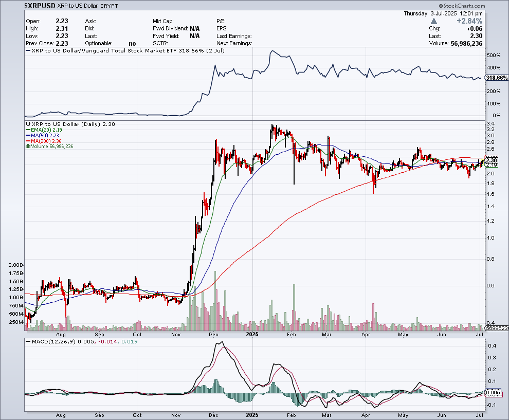Click "2025" on the price chart time axis
The height and width of the screenshot is (420, 509).
(x=252, y=334)
